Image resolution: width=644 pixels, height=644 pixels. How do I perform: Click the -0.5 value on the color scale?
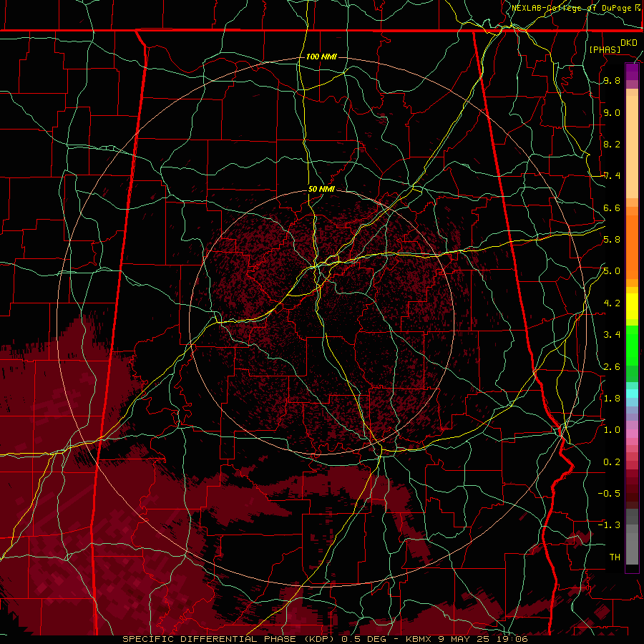(609, 494)
